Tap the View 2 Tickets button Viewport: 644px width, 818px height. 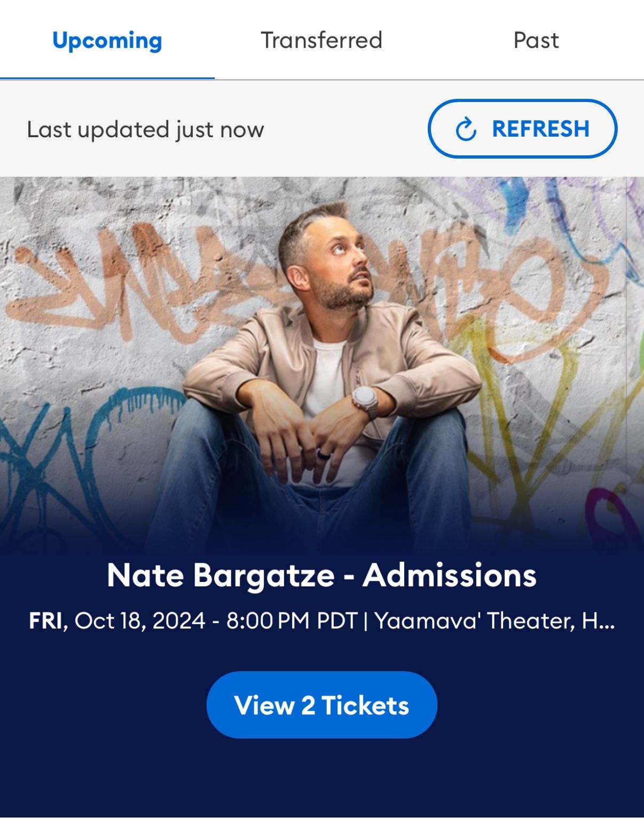click(x=322, y=705)
